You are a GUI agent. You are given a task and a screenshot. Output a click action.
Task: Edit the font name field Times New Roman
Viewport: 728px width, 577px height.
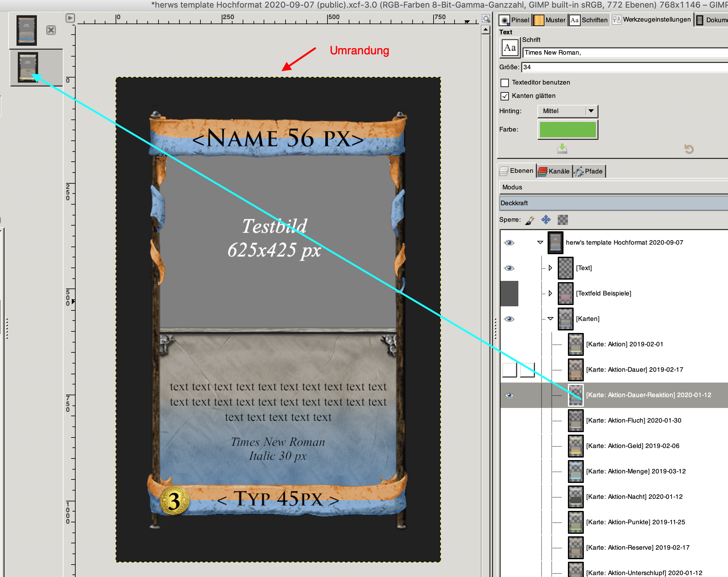625,53
